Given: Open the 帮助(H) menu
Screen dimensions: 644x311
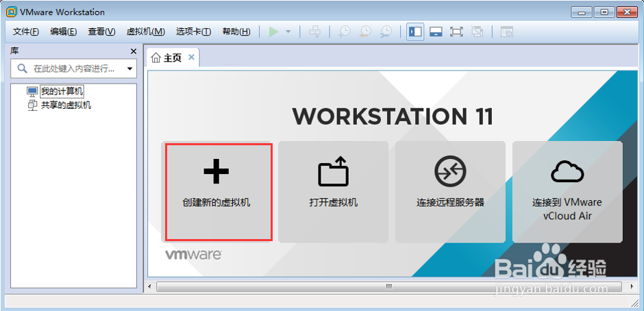Looking at the screenshot, I should pos(236,32).
